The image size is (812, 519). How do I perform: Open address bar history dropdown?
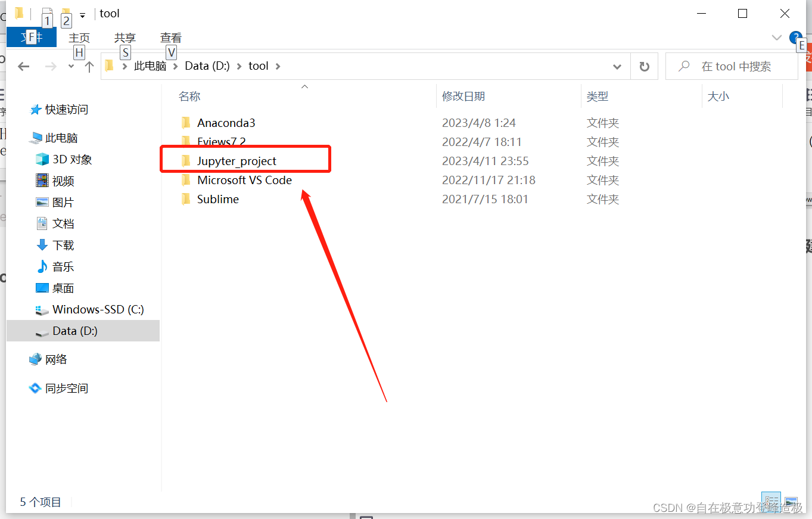click(x=618, y=66)
